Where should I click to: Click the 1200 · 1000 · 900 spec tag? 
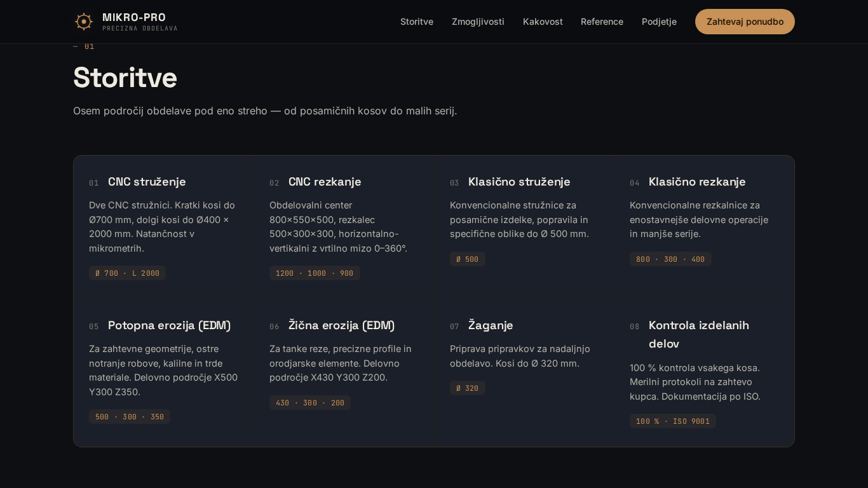click(x=315, y=273)
